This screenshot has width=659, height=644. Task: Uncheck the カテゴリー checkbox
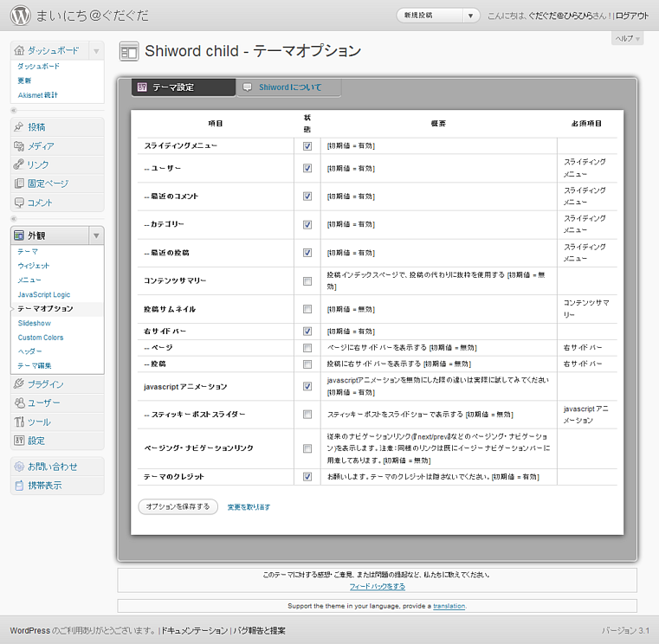(307, 225)
